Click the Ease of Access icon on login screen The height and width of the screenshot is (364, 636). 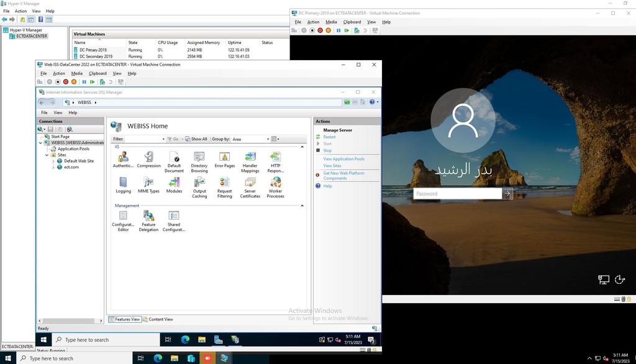click(x=620, y=279)
